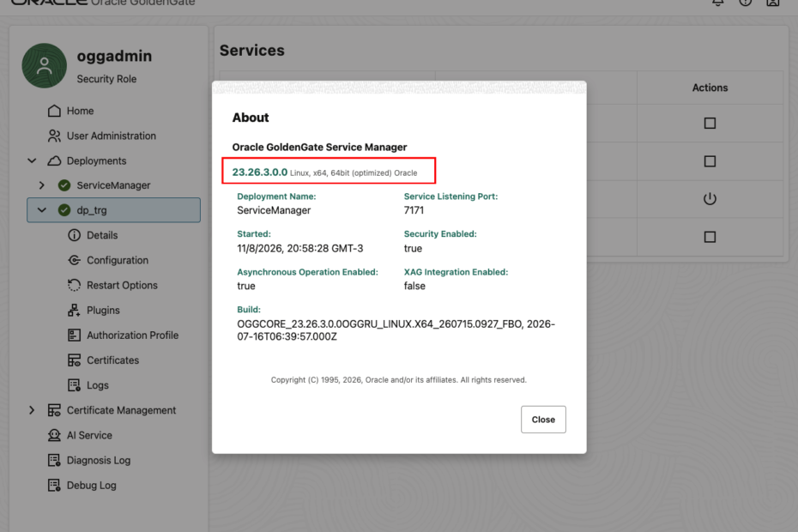Open help icon in header

(745, 2)
